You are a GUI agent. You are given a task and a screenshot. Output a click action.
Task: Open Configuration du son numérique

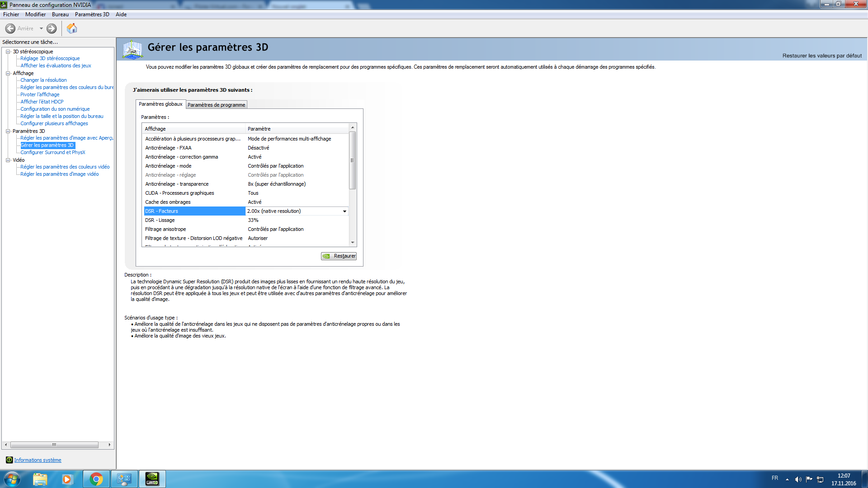click(55, 109)
